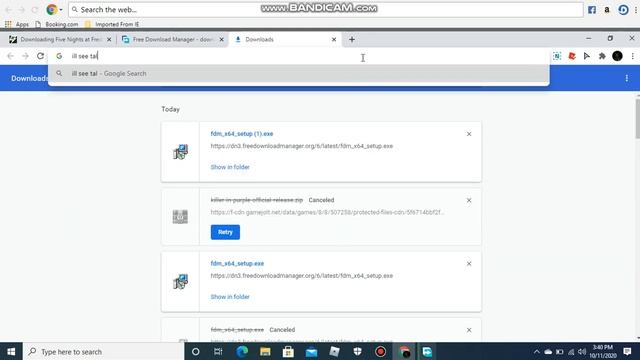640x360 pixels.
Task: Open Microsoft Store from taskbar
Action: click(x=288, y=351)
